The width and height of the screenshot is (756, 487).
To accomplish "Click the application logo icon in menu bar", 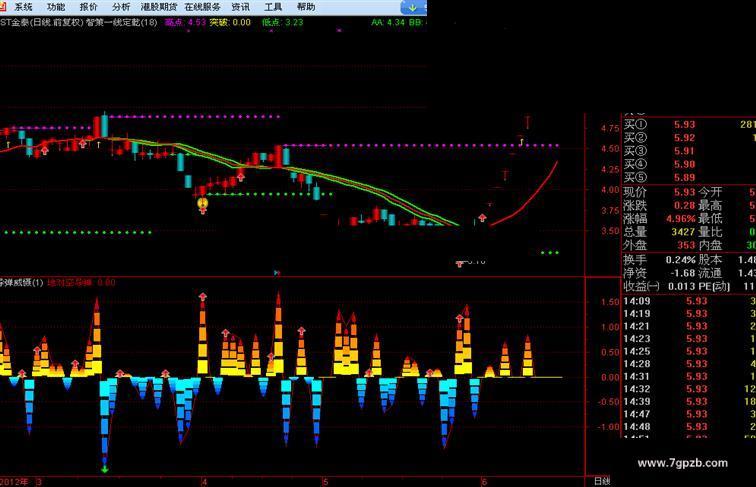I will click(x=3, y=6).
